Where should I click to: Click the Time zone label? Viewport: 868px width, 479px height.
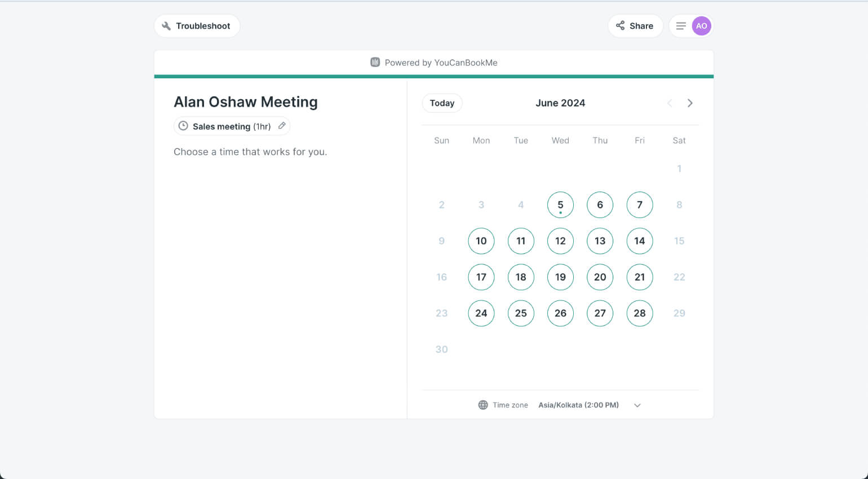[x=510, y=405]
